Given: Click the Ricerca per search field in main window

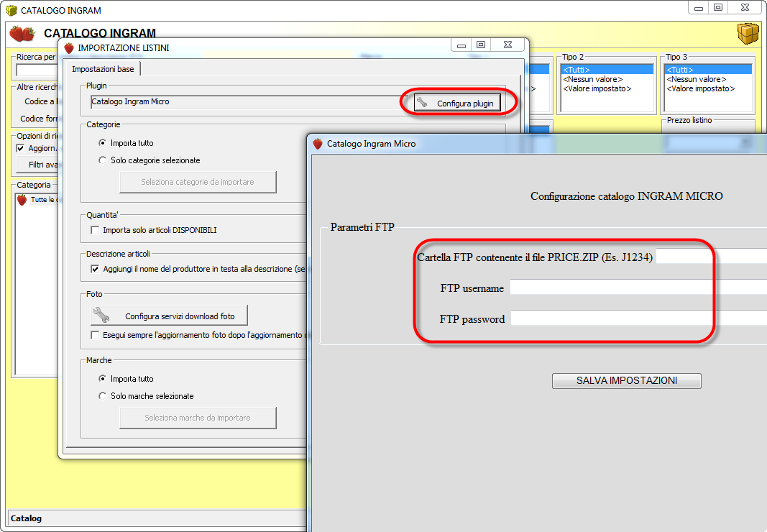Looking at the screenshot, I should click(x=37, y=70).
